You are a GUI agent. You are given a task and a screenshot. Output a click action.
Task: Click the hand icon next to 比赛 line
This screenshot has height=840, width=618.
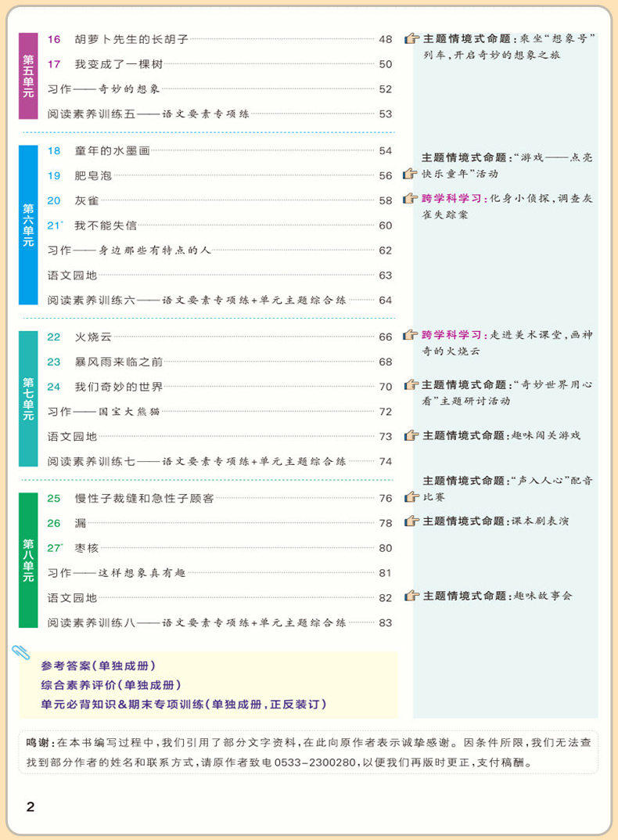tap(411, 497)
